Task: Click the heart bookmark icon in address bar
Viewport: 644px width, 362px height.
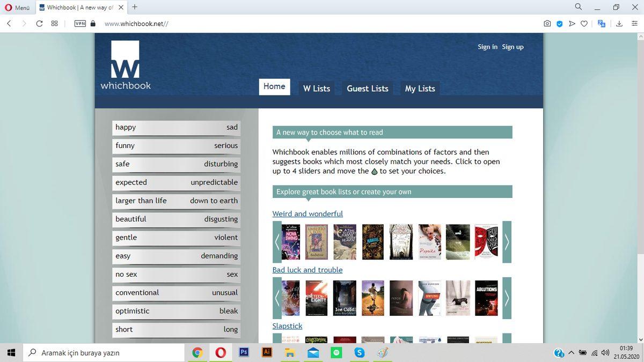Action: (x=584, y=24)
